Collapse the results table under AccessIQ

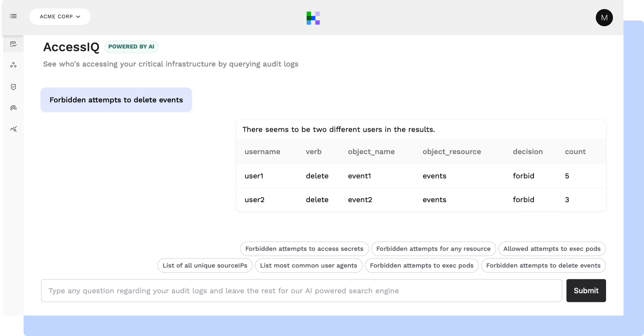(x=116, y=100)
